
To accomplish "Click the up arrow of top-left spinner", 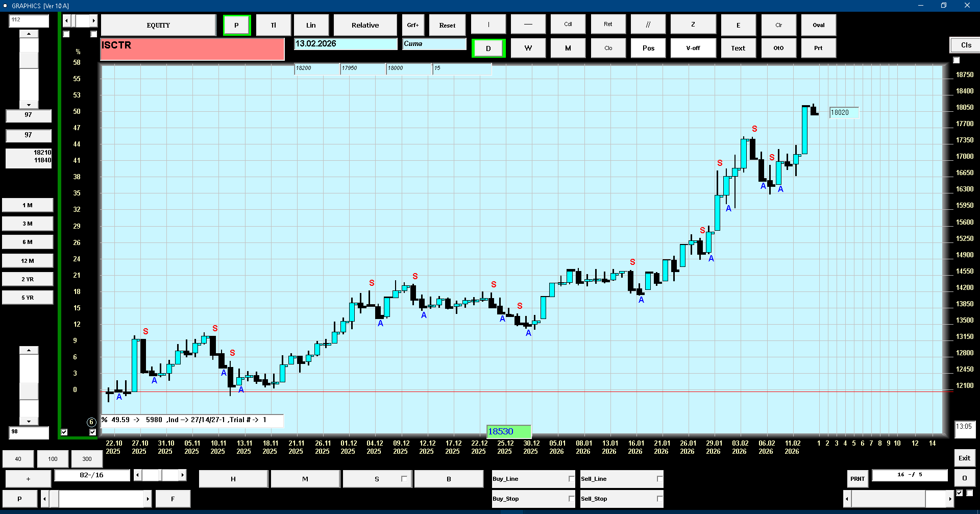I will click(29, 34).
